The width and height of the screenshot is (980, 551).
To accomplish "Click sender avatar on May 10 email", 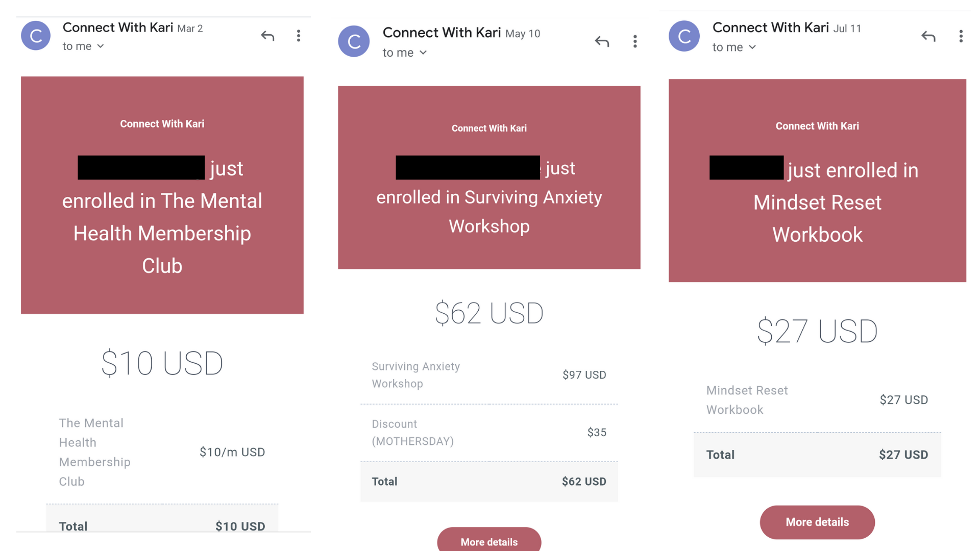I will (x=354, y=41).
